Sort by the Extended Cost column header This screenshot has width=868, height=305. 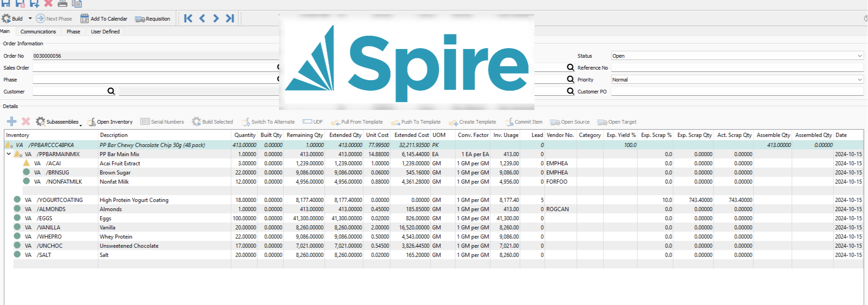pyautogui.click(x=411, y=135)
